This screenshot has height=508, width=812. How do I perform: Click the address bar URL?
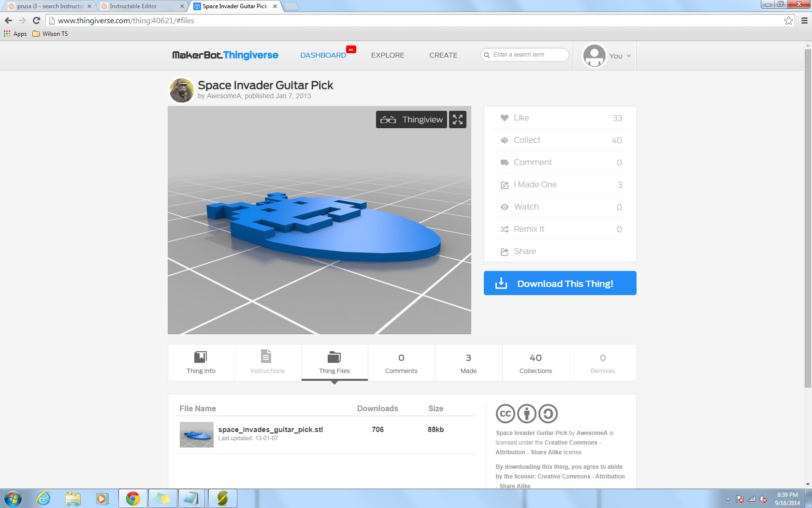126,20
